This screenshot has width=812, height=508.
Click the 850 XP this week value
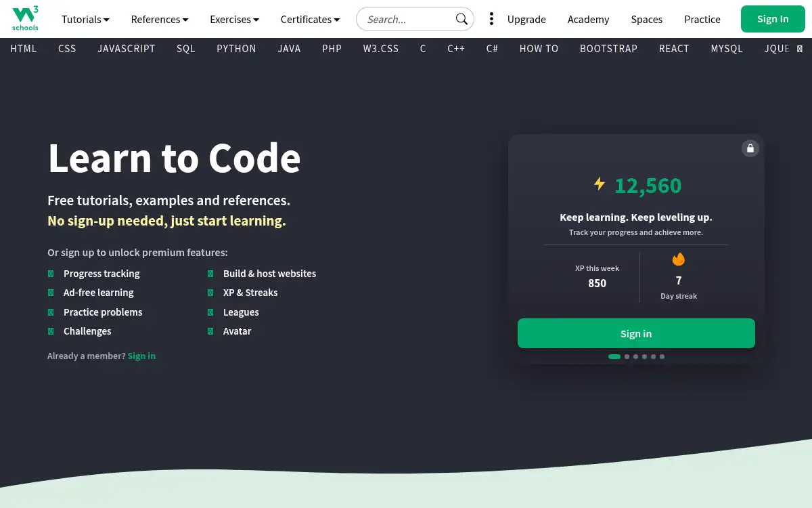point(597,283)
